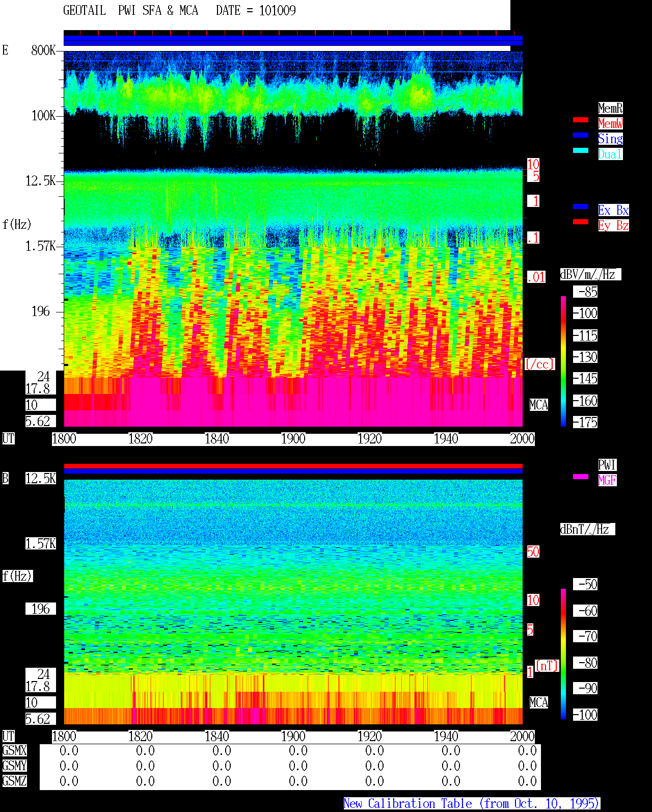Screen dimensions: 652x812
Task: Click the MCA label beside E panel
Action: pos(539,405)
